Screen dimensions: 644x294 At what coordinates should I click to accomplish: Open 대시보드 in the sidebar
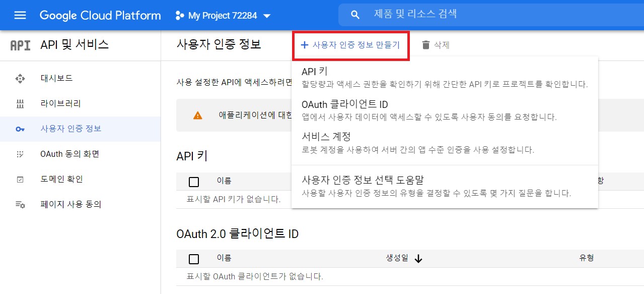pyautogui.click(x=80, y=78)
